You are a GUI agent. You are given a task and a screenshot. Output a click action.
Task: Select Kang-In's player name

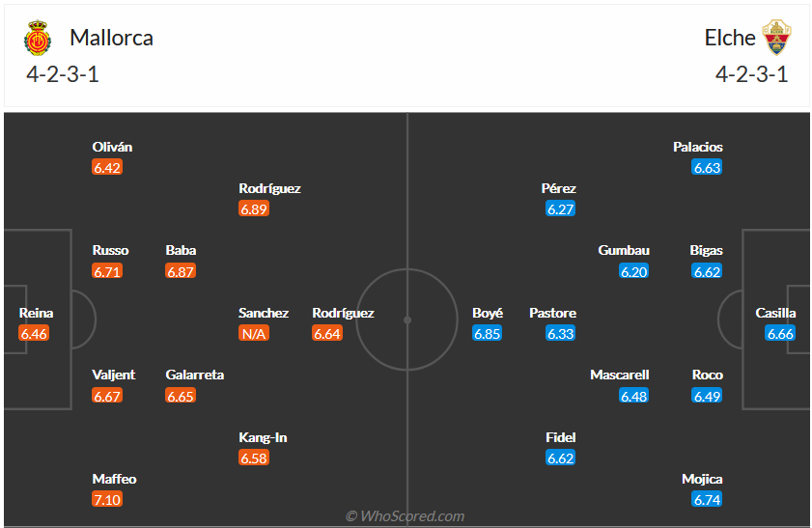coord(263,437)
